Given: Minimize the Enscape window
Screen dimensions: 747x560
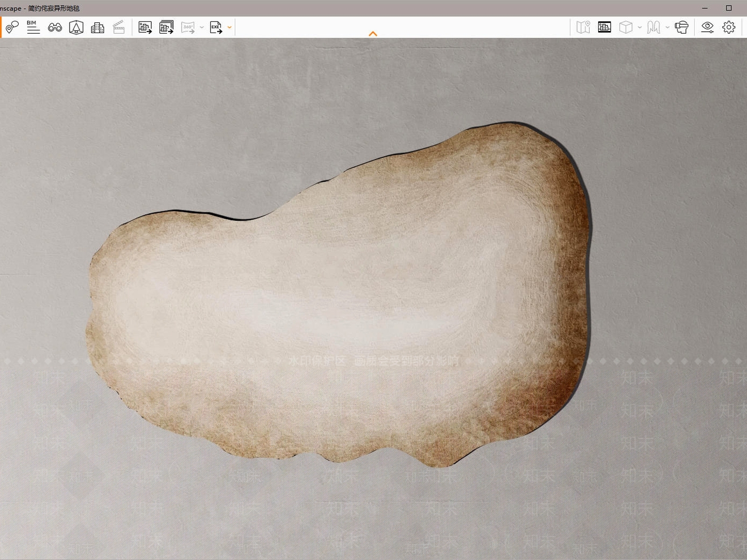Looking at the screenshot, I should pyautogui.click(x=705, y=8).
